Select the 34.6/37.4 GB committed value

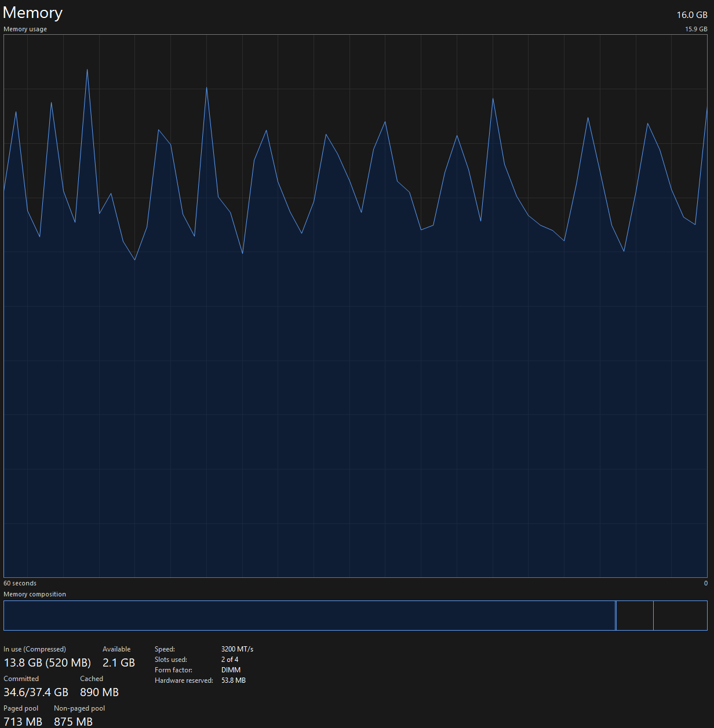36,692
